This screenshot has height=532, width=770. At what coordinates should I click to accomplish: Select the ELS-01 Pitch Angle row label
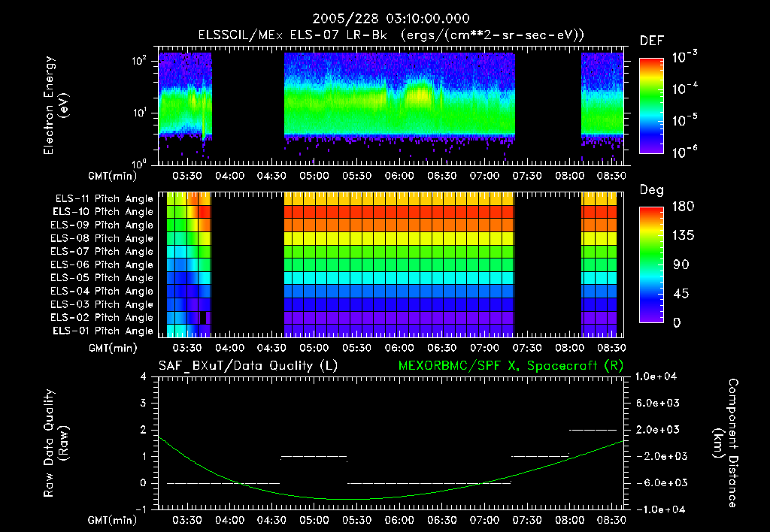pyautogui.click(x=103, y=331)
